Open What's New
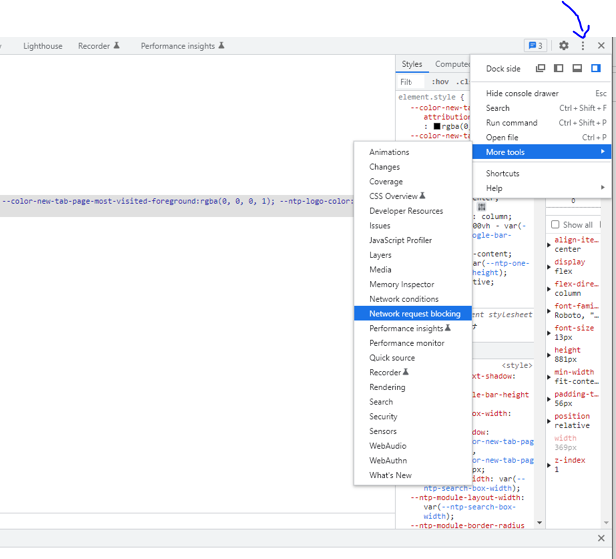 (413, 475)
